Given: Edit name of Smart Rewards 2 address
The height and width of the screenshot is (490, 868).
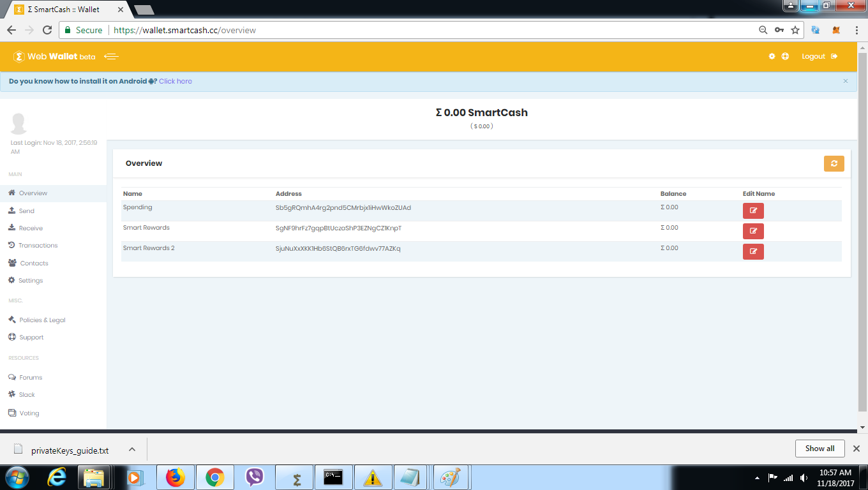Looking at the screenshot, I should coord(753,251).
